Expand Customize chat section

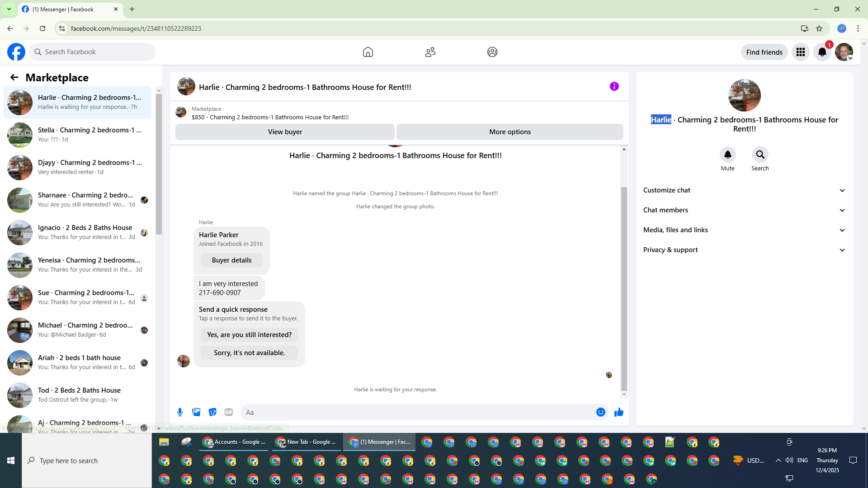coord(744,190)
